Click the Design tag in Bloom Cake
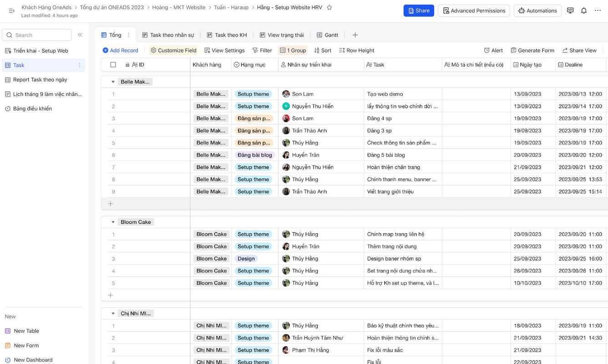 click(x=246, y=259)
